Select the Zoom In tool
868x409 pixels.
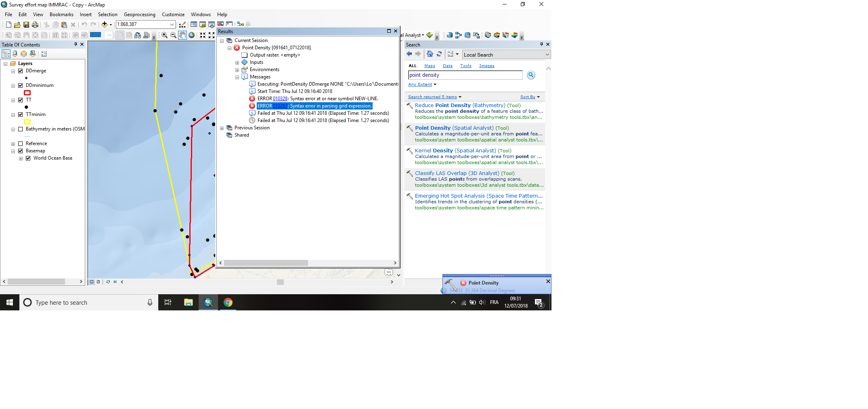(x=165, y=35)
